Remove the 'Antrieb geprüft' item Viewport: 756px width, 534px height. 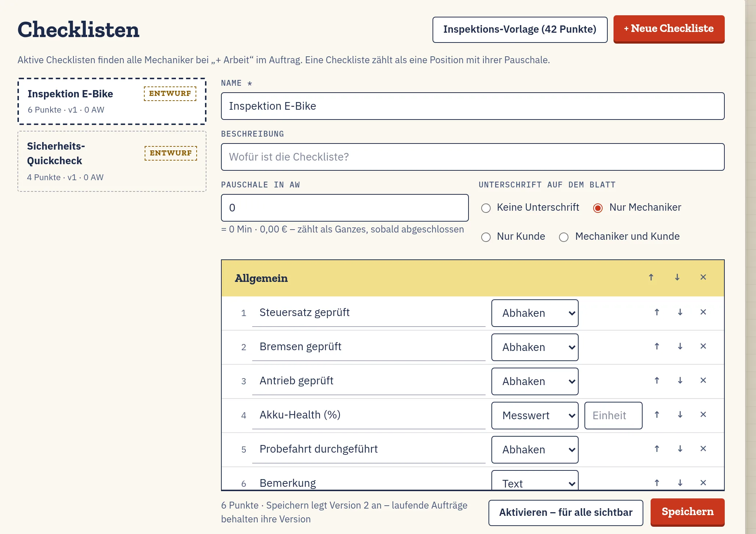[703, 381]
